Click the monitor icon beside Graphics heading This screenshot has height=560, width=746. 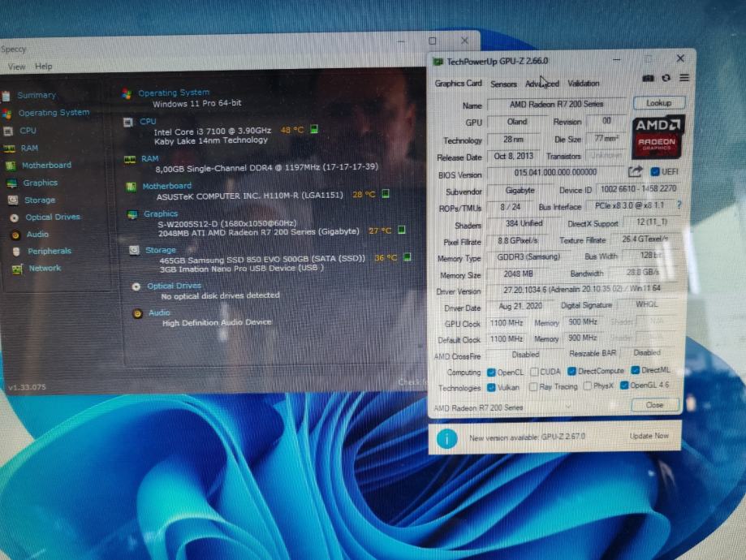click(133, 215)
